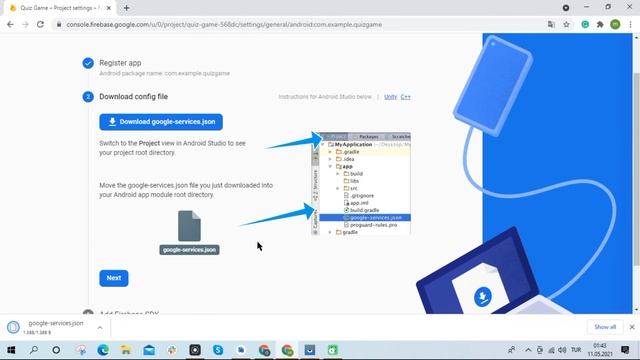The height and width of the screenshot is (360, 640).
Task: Click the Download config file heading
Action: click(133, 97)
